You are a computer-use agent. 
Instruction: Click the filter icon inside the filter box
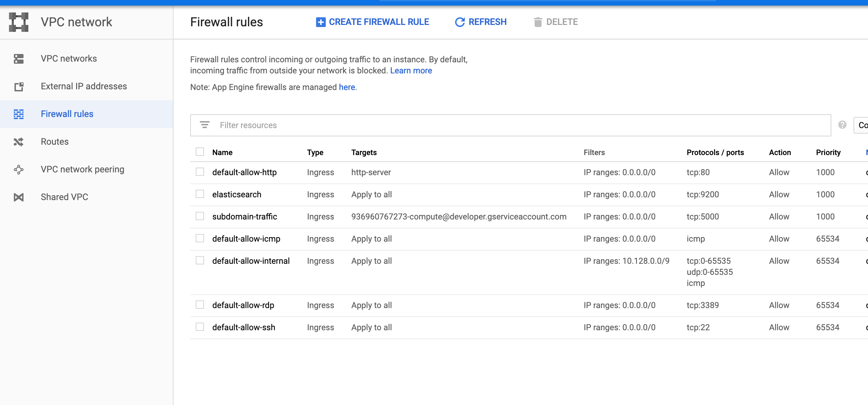point(204,125)
